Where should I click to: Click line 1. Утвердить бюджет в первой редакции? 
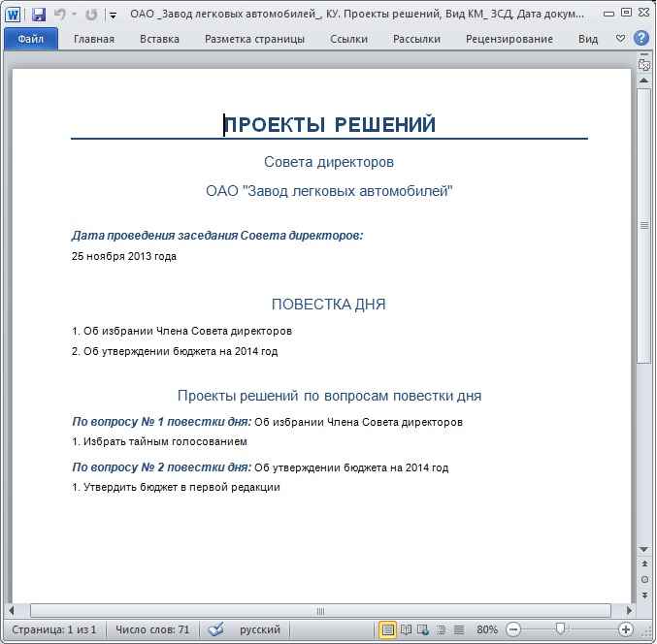tap(176, 488)
